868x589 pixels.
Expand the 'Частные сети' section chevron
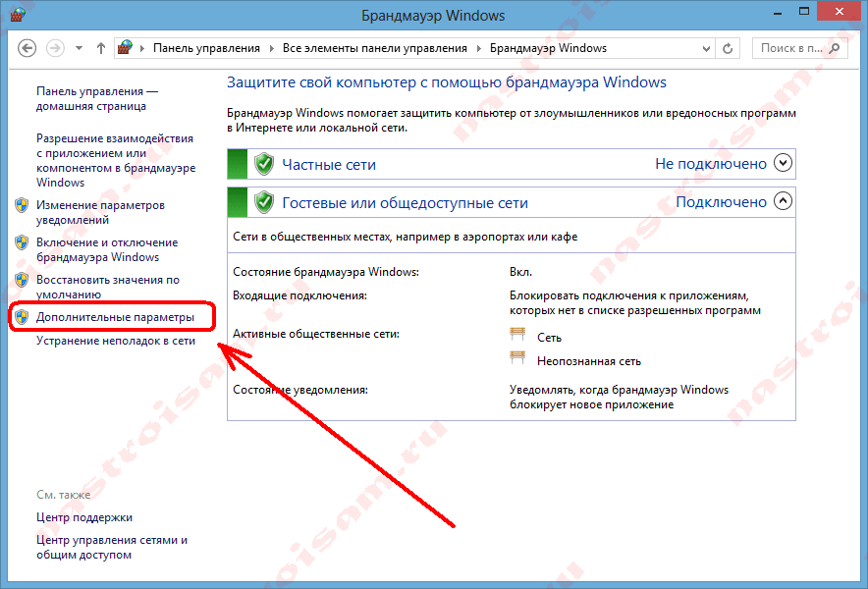[x=783, y=163]
